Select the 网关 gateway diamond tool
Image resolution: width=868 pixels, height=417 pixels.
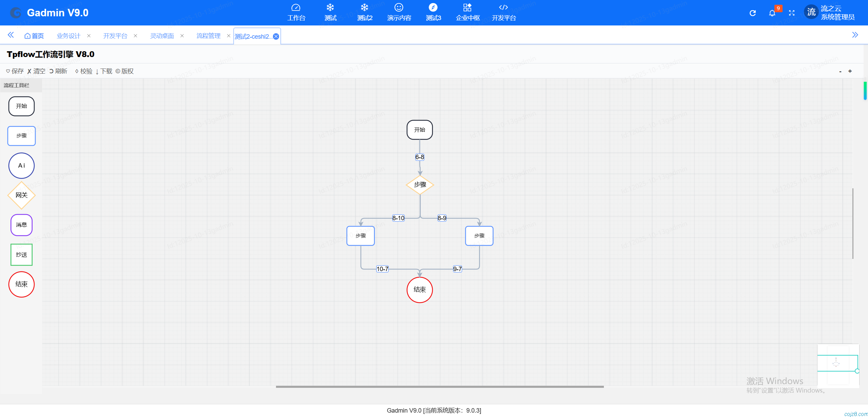(x=21, y=195)
